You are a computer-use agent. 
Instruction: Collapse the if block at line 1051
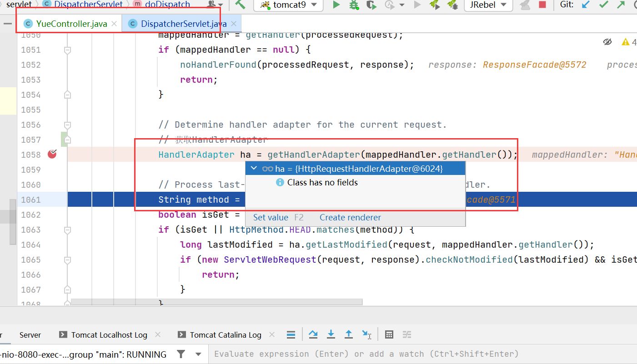click(x=68, y=50)
